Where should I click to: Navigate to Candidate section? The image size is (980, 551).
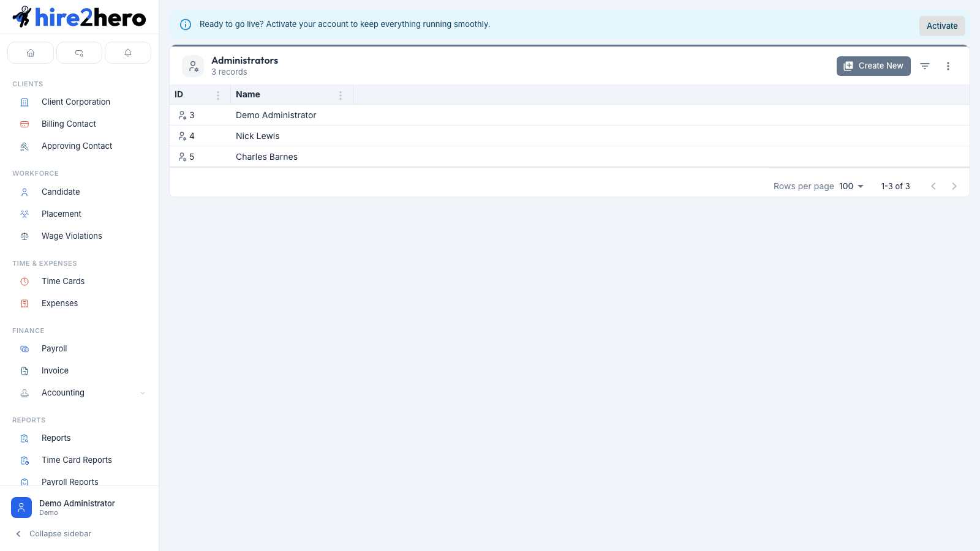click(x=61, y=192)
